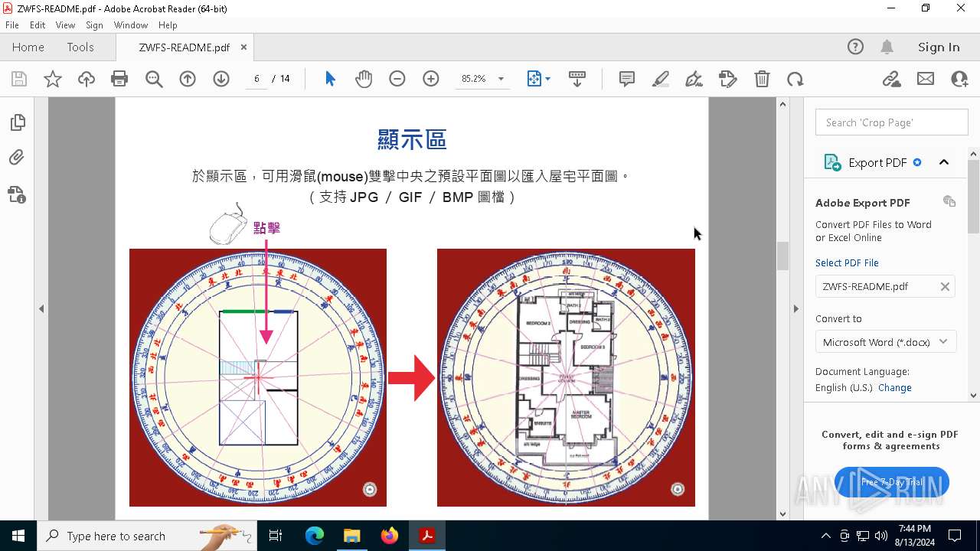This screenshot has width=980, height=551.
Task: Open the Sign menu
Action: click(x=94, y=25)
